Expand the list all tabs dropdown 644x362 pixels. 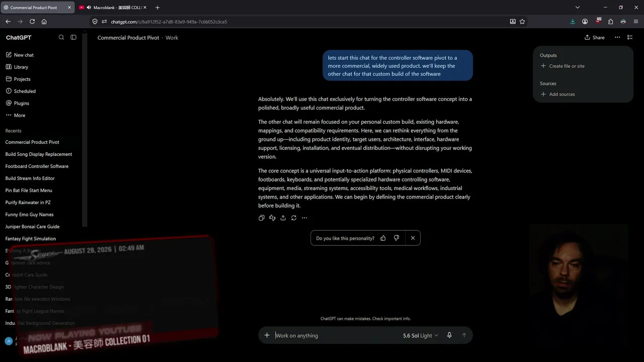(x=578, y=8)
